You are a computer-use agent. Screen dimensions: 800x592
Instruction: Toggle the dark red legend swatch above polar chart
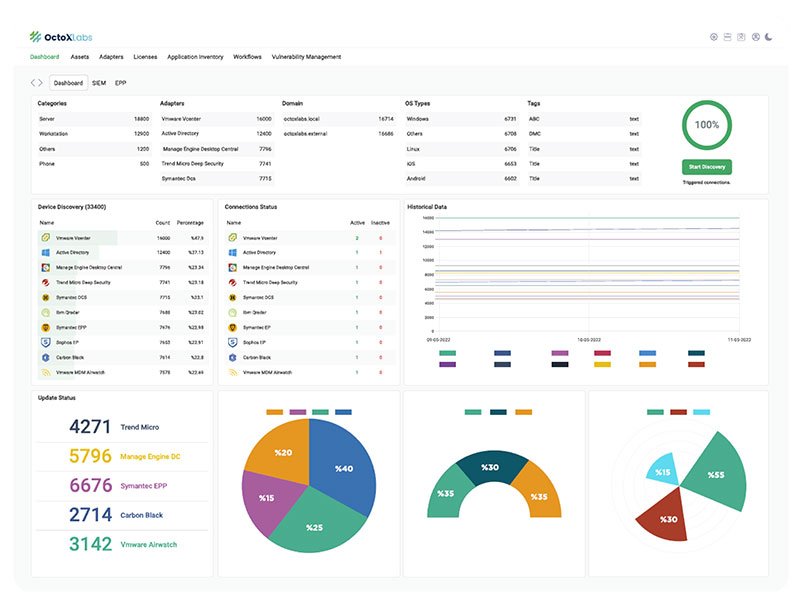pos(679,412)
